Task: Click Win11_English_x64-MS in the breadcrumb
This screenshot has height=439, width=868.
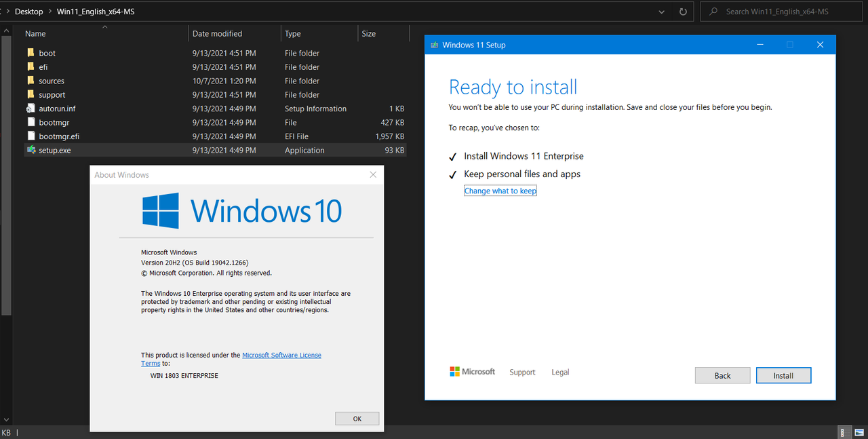Action: (96, 12)
